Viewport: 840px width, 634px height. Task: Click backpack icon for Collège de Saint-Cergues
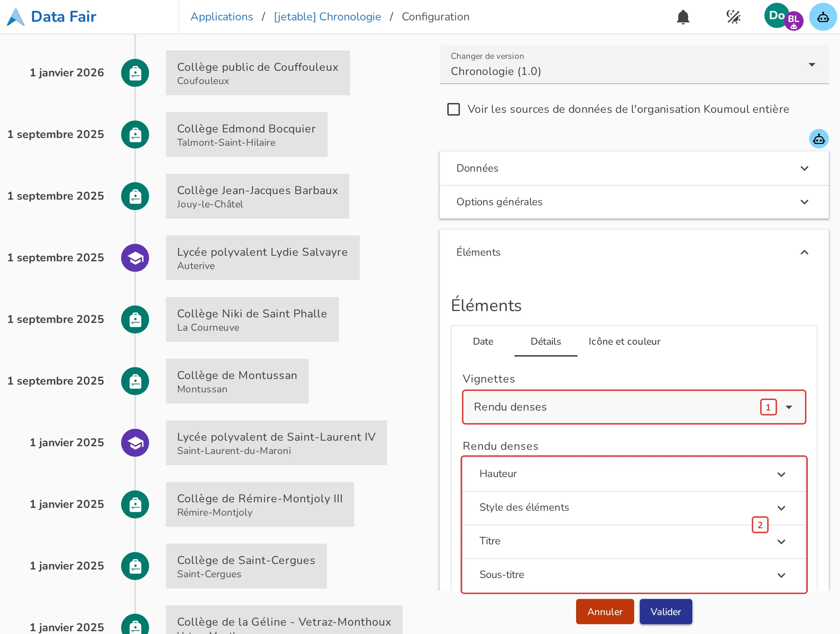pos(135,566)
